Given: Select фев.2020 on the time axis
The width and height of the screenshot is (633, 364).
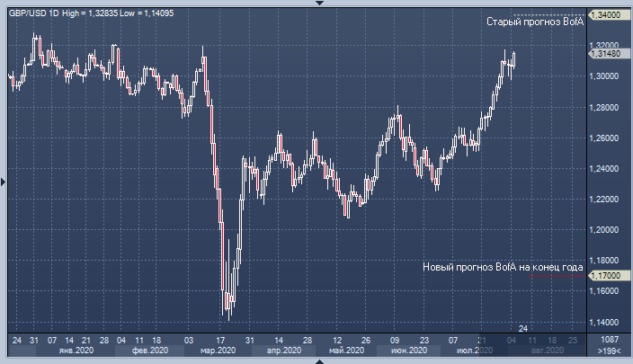Looking at the screenshot, I should (x=148, y=351).
